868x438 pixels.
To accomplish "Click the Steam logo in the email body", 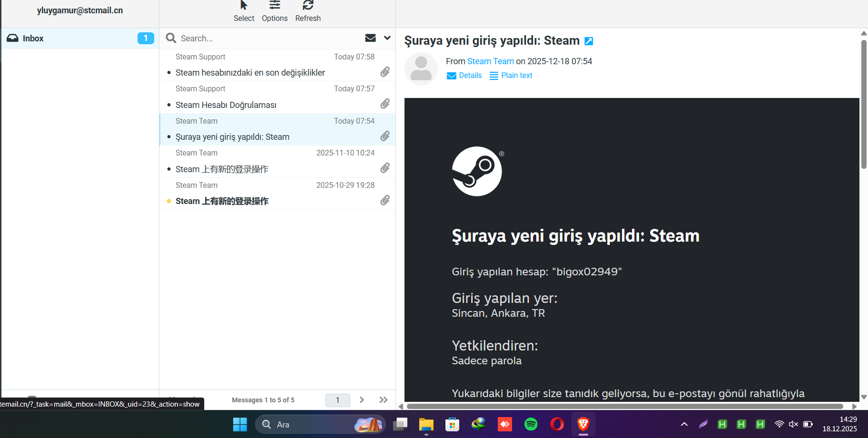I will 477,171.
